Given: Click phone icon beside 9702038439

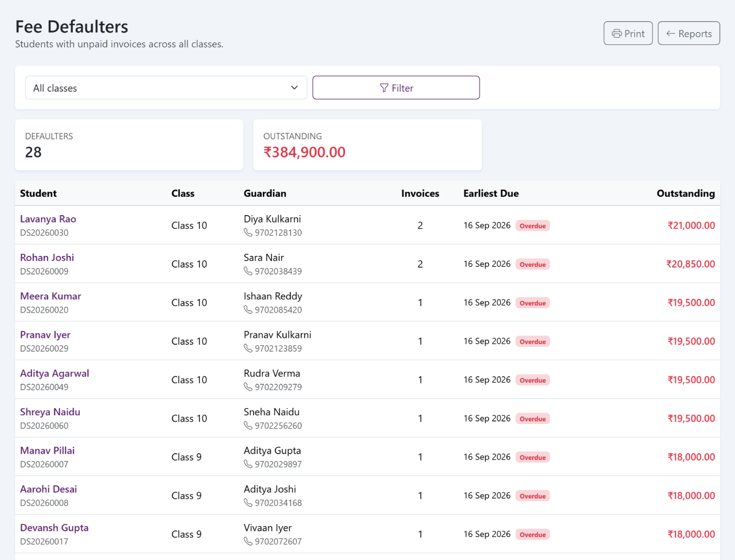Looking at the screenshot, I should [x=248, y=271].
